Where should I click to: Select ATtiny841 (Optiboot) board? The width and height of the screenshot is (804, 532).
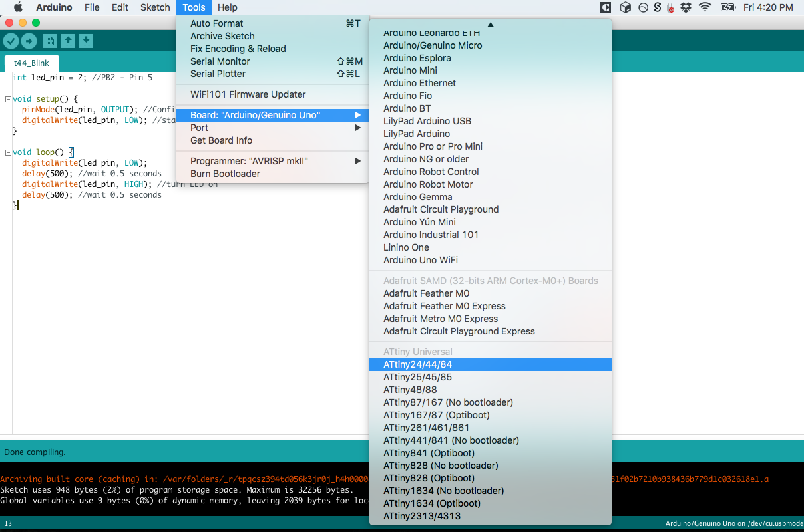(491, 453)
